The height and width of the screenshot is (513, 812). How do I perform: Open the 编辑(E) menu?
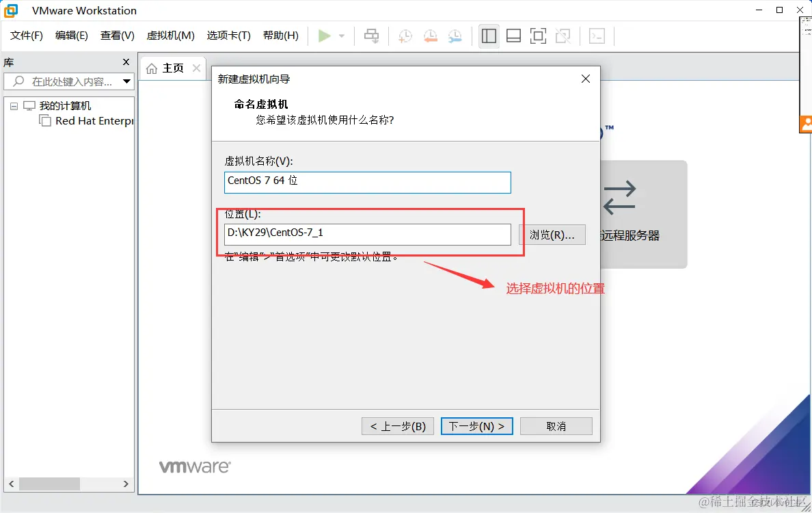click(x=72, y=36)
